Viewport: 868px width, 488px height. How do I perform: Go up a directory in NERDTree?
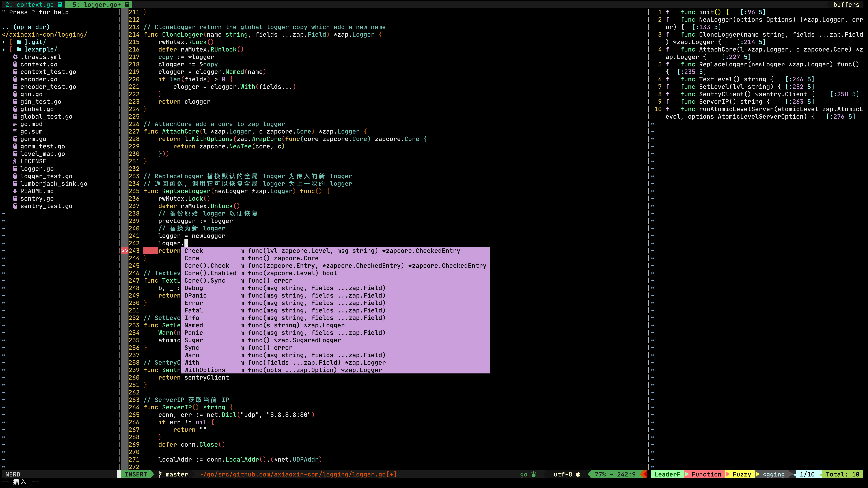26,27
